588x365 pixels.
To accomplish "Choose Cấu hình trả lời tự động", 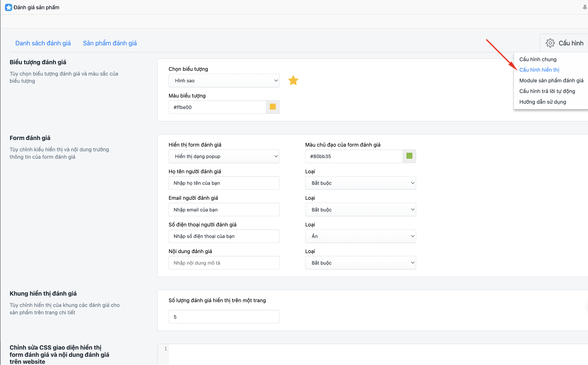I will [x=547, y=91].
